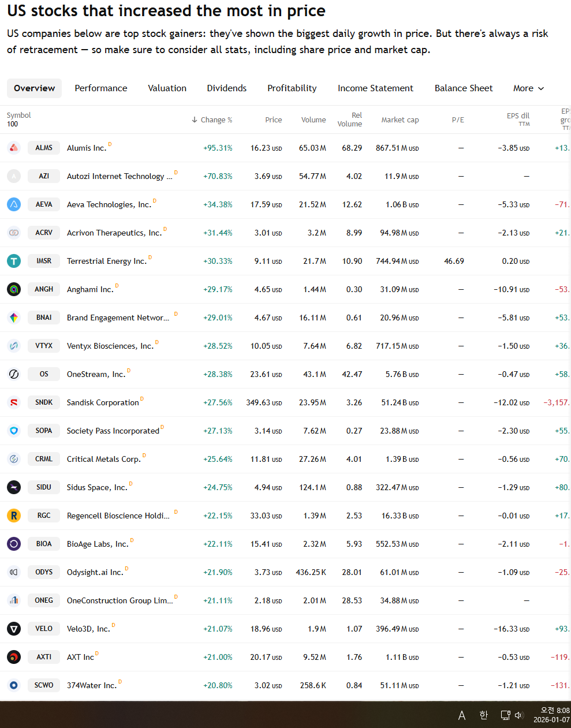
Task: Click the Autozi AZI logo icon
Action: coord(14,176)
